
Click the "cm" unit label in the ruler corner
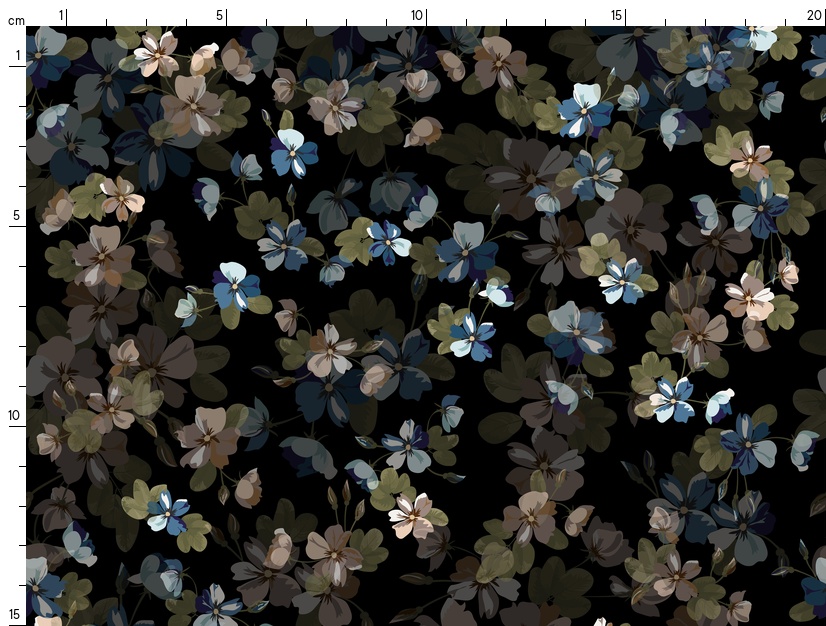click(16, 20)
